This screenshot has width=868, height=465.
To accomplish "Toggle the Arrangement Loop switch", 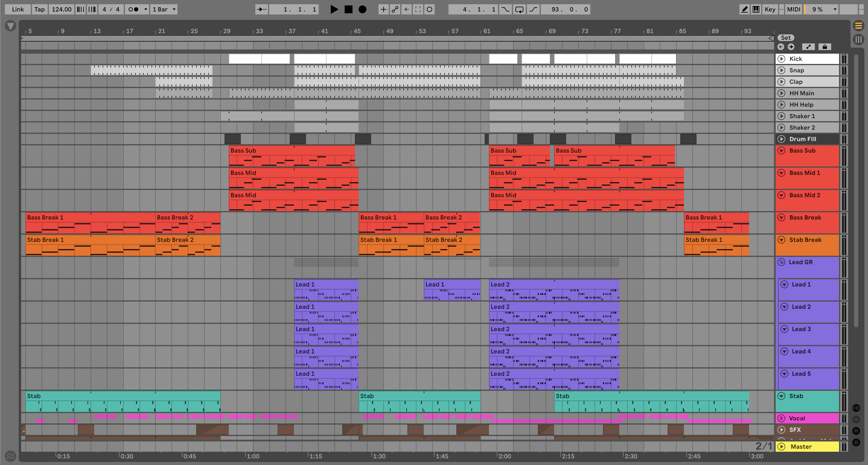I will click(x=519, y=9).
